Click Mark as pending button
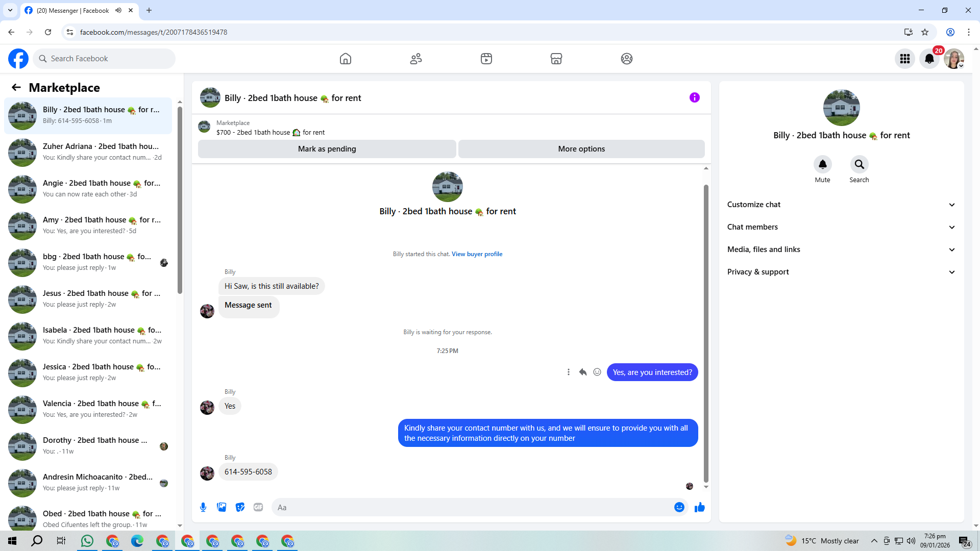This screenshot has width=980, height=551. (327, 149)
